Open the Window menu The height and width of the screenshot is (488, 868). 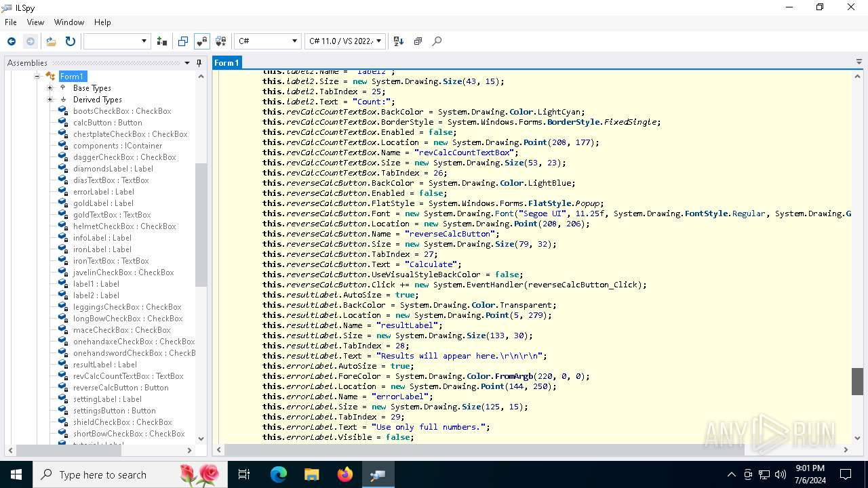(69, 22)
